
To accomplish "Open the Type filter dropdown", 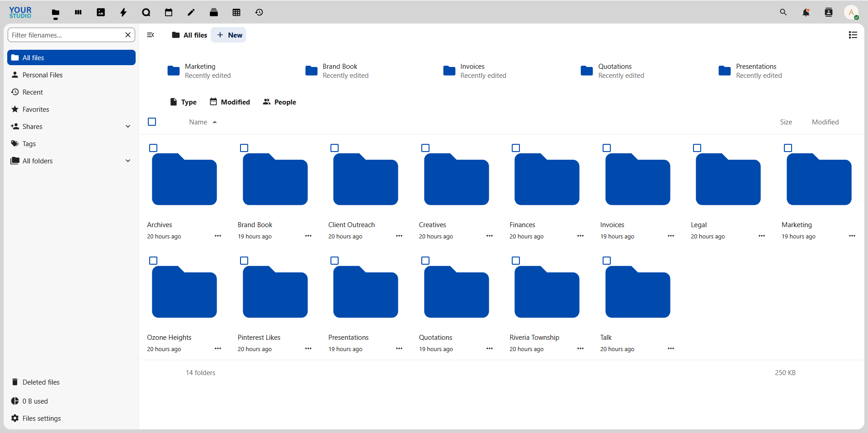I will tap(183, 102).
